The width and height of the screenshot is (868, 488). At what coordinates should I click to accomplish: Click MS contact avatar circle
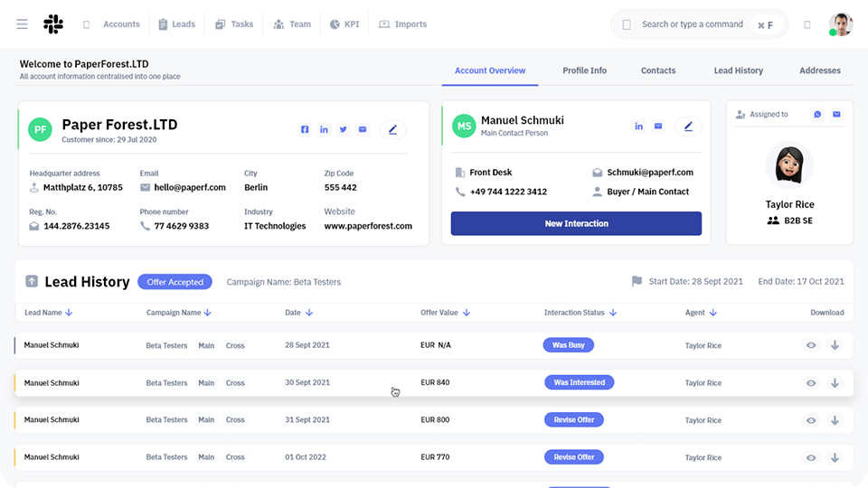(464, 127)
